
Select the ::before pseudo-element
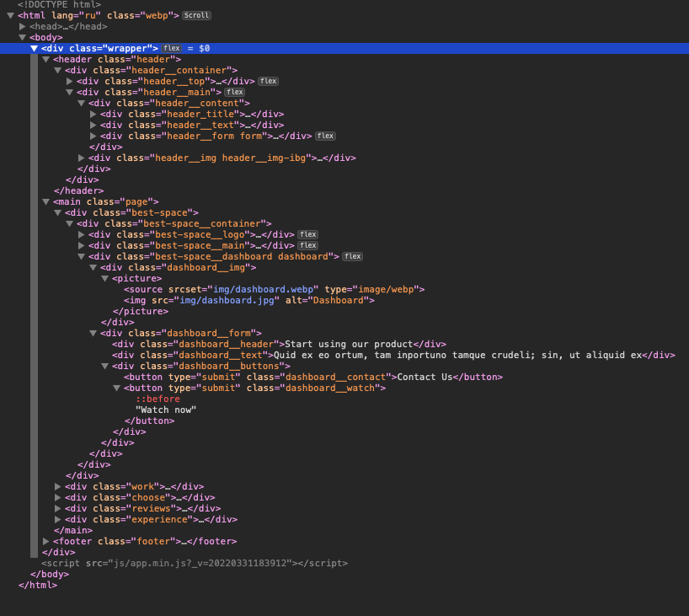point(158,399)
